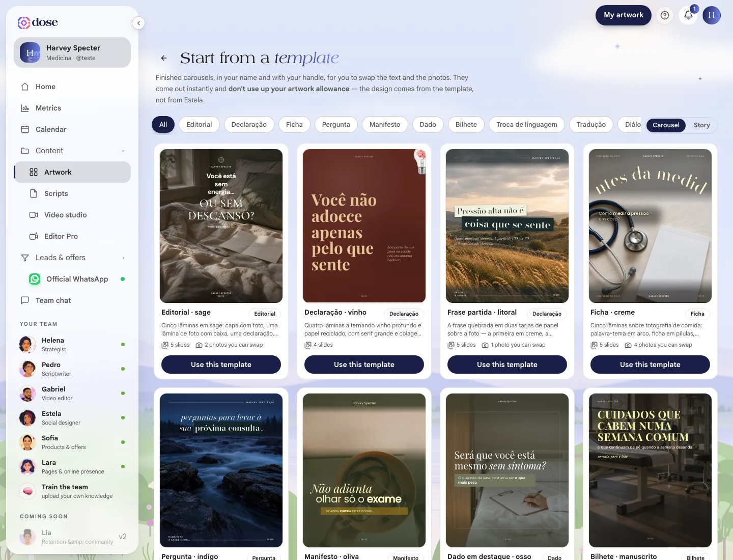Viewport: 733px width, 560px height.
Task: Open Artwork in the sidebar
Action: [72, 172]
